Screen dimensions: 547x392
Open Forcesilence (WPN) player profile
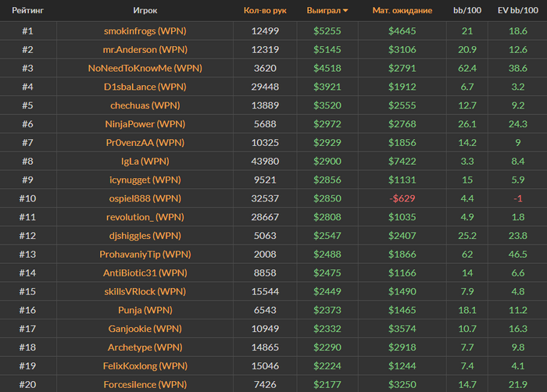coord(145,384)
